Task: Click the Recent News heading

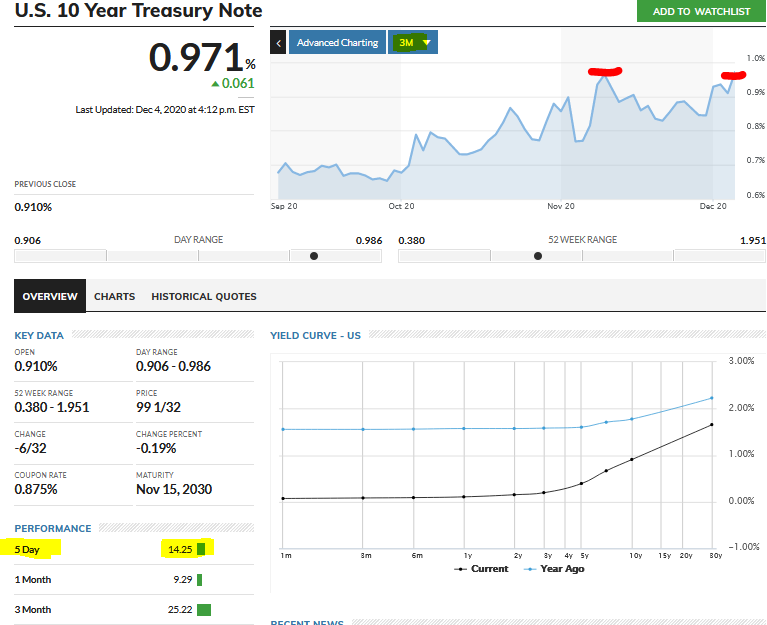Action: 307,622
